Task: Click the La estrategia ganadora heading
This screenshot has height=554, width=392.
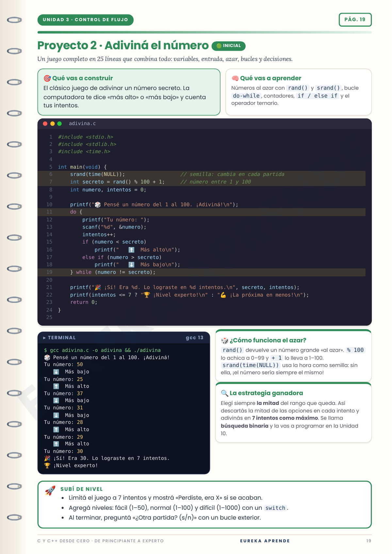Action: 266,393
